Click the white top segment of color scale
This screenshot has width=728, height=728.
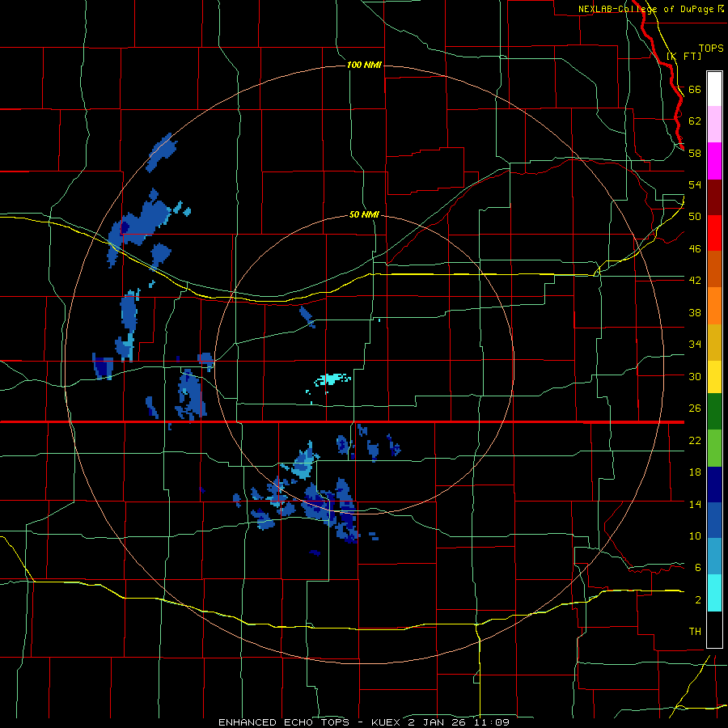click(714, 89)
